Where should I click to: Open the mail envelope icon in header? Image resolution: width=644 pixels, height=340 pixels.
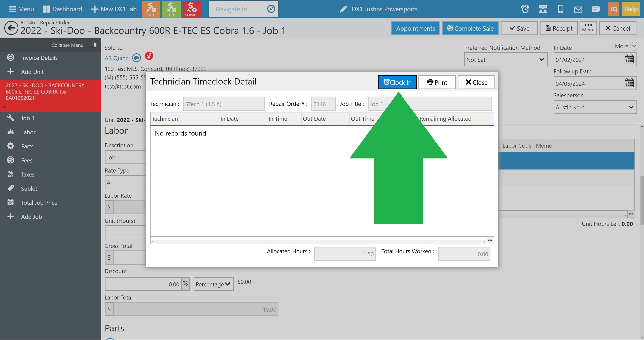pyautogui.click(x=578, y=9)
